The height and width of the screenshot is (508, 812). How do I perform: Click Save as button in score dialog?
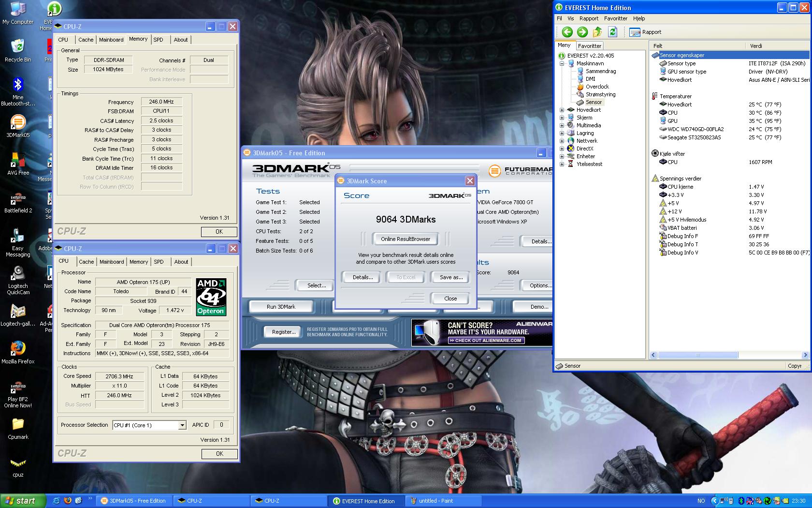[x=450, y=277]
